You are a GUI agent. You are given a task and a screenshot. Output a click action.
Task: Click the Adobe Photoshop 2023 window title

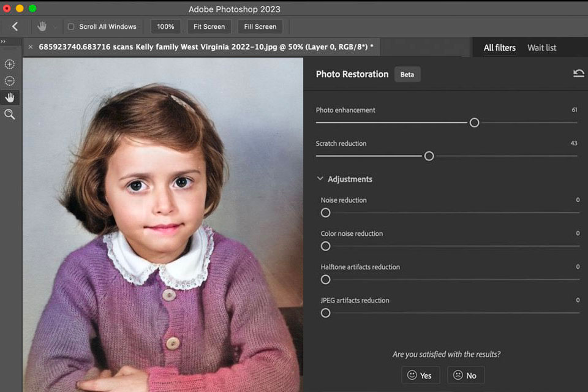pyautogui.click(x=235, y=9)
